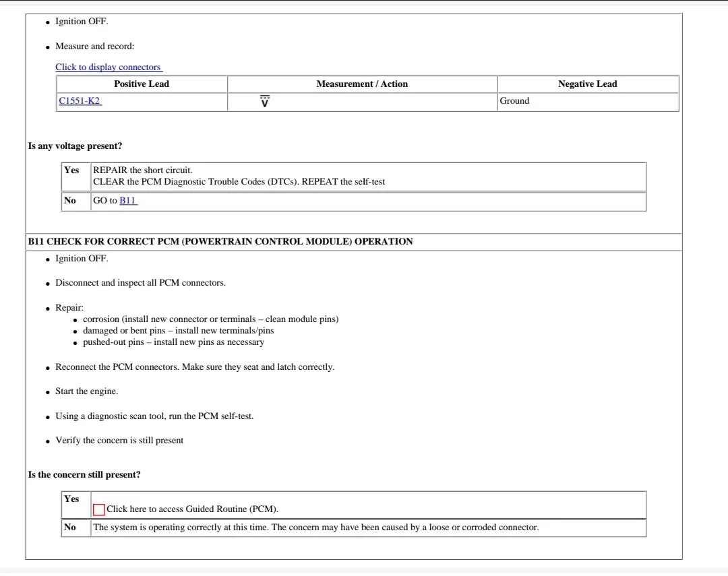The image size is (728, 576).
Task: Click the DC voltage measurement symbol
Action: (x=265, y=101)
